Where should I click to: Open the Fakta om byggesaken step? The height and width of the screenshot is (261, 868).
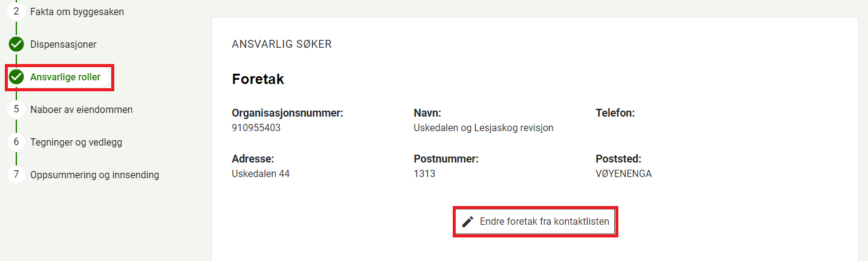77,11
